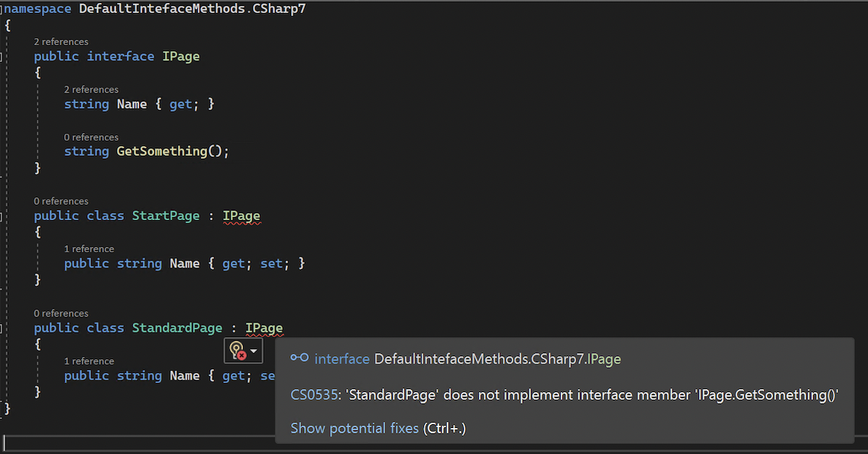The height and width of the screenshot is (454, 868).
Task: Click the CS0535 error code link
Action: coord(315,394)
